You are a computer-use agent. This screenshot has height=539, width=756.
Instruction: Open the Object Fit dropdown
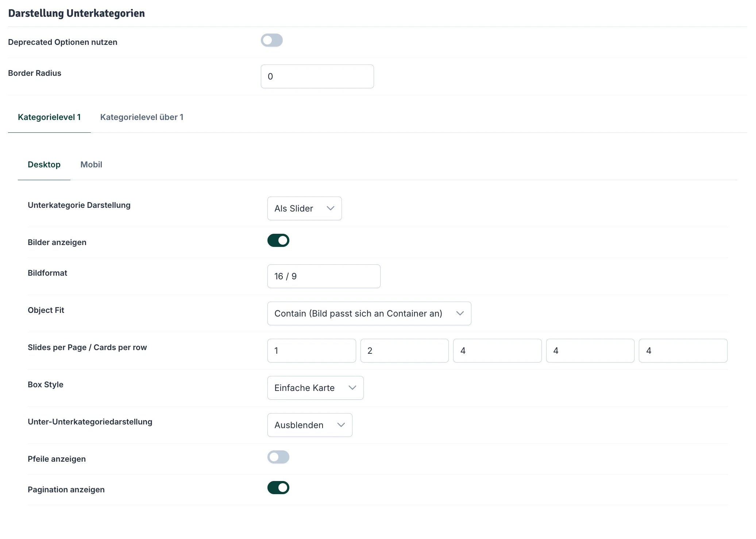coord(369,313)
